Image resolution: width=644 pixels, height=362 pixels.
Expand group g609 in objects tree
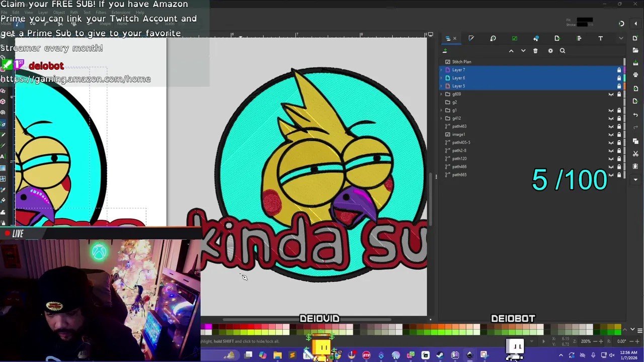coord(442,94)
